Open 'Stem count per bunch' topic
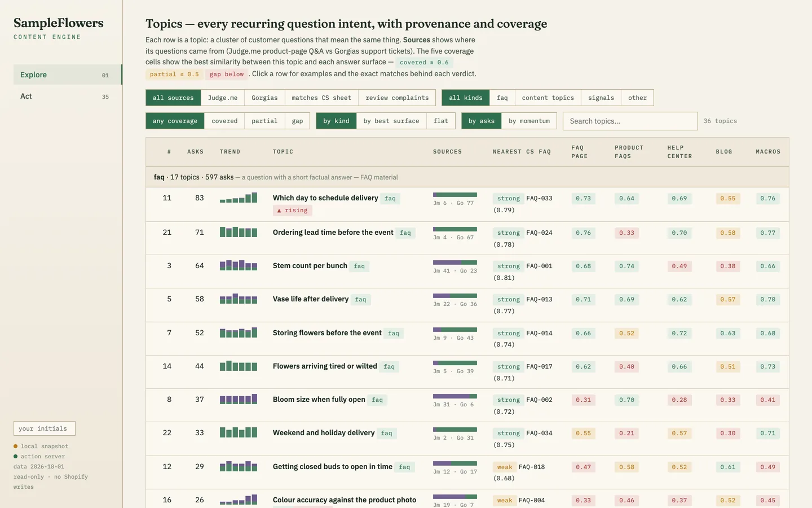 tap(310, 265)
